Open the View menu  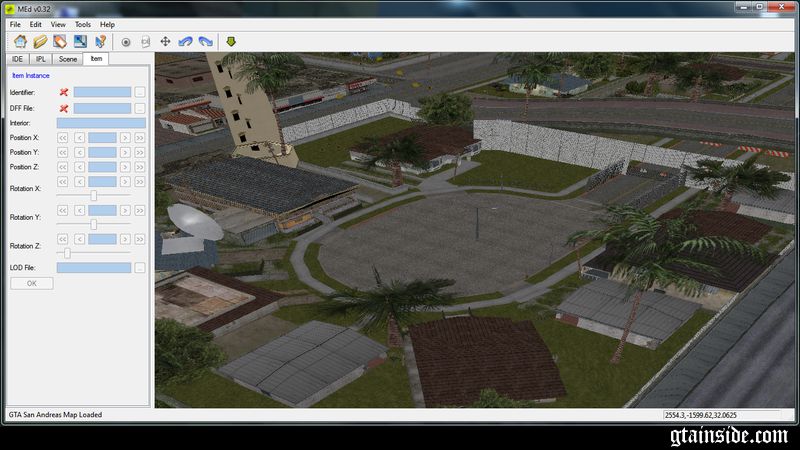58,24
